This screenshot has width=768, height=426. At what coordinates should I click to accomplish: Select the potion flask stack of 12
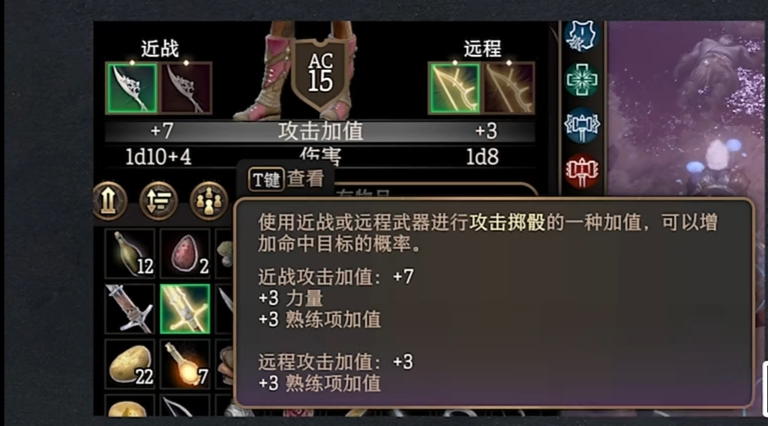[x=130, y=254]
